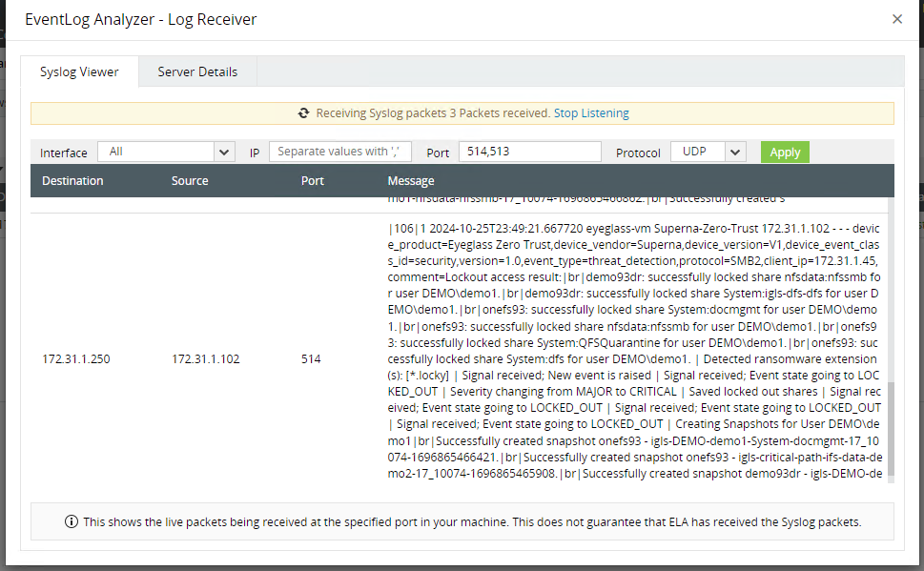Select the Syslog Viewer tab
The image size is (924, 571).
tap(80, 71)
